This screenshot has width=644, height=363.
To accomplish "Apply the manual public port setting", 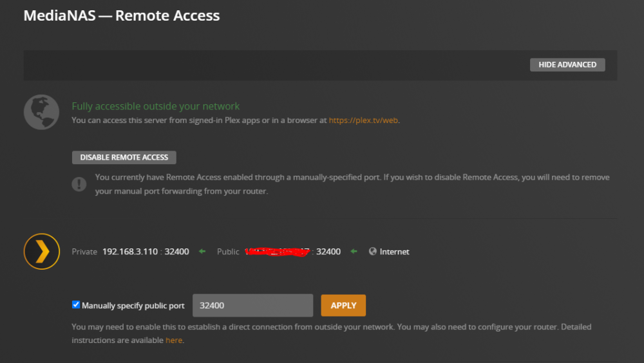I will pyautogui.click(x=343, y=306).
